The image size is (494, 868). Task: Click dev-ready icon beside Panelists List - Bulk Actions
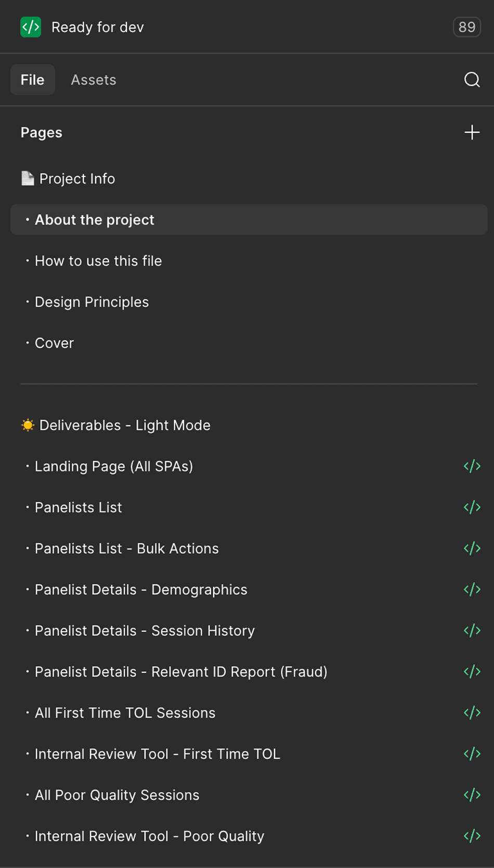coord(472,548)
